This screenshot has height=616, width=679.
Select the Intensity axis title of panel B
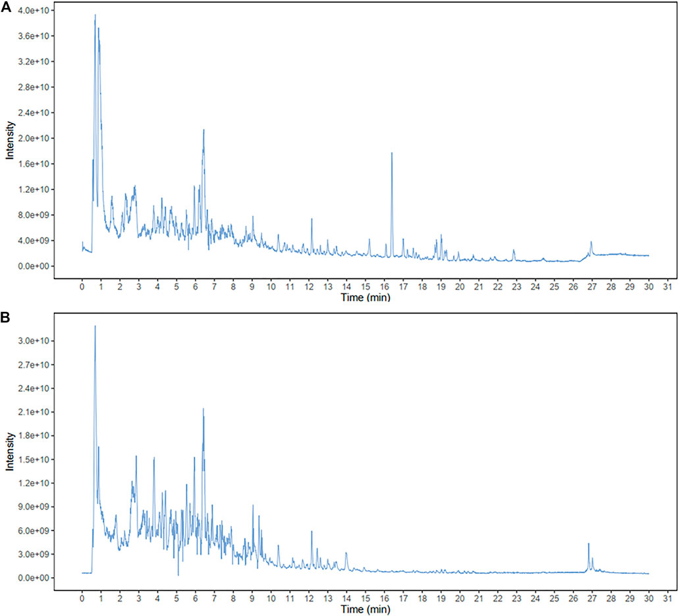click(10, 451)
